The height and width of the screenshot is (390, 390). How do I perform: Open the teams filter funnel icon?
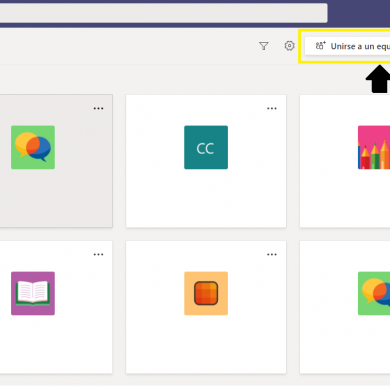264,46
